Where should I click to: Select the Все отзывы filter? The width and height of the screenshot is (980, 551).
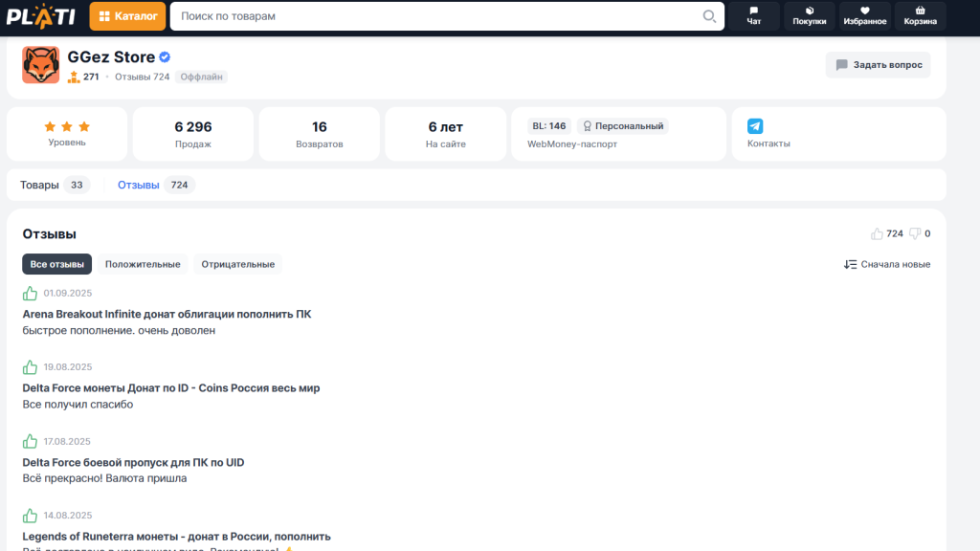(x=56, y=264)
